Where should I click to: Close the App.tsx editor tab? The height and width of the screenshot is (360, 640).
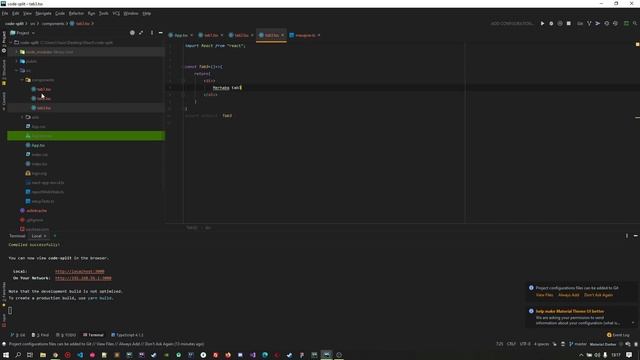pyautogui.click(x=191, y=36)
